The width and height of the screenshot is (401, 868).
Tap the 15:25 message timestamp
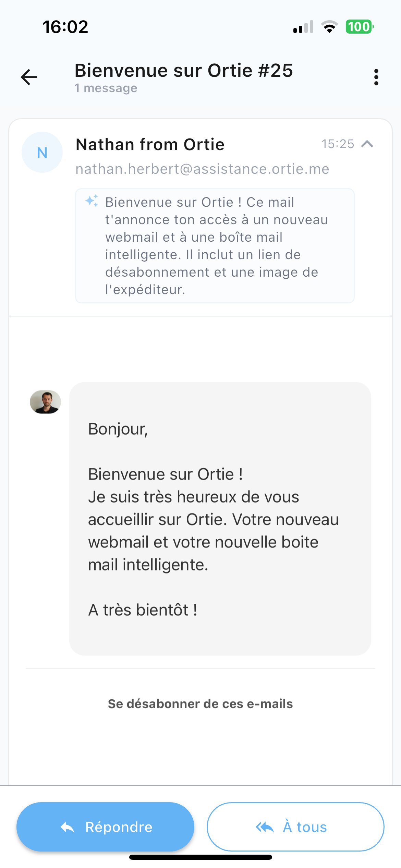338,144
